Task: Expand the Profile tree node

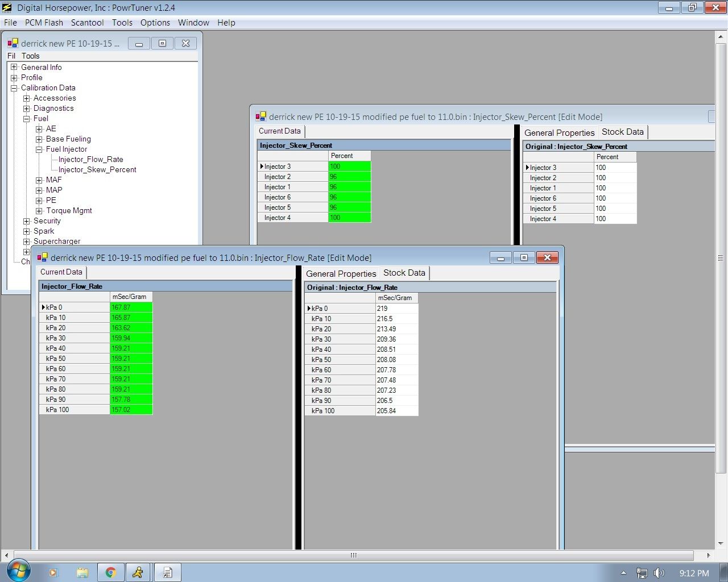Action: pos(14,77)
